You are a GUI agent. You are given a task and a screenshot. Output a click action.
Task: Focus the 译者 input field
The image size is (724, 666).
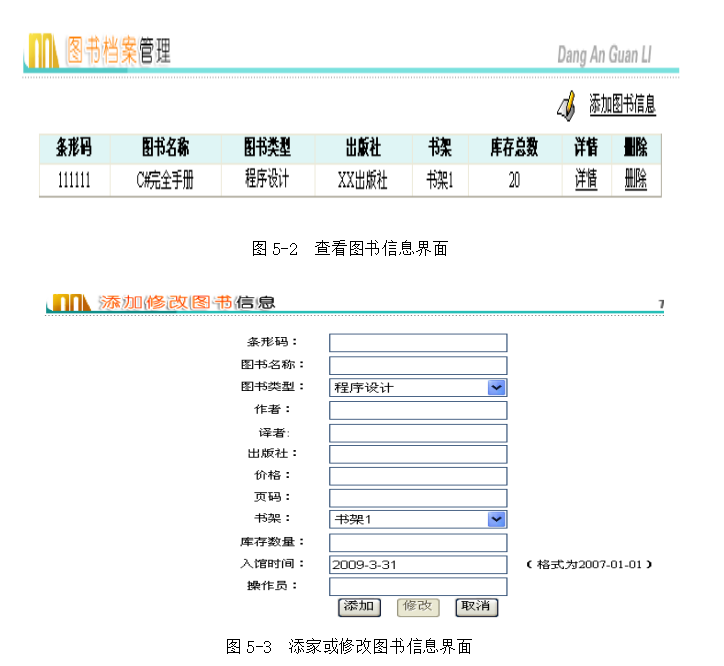click(418, 433)
